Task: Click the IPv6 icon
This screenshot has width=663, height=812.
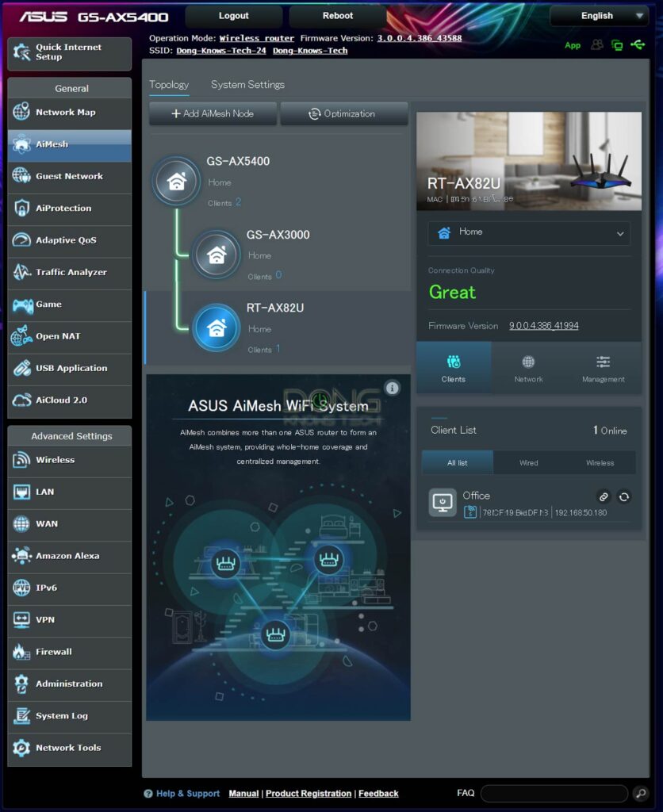Action: [x=21, y=588]
